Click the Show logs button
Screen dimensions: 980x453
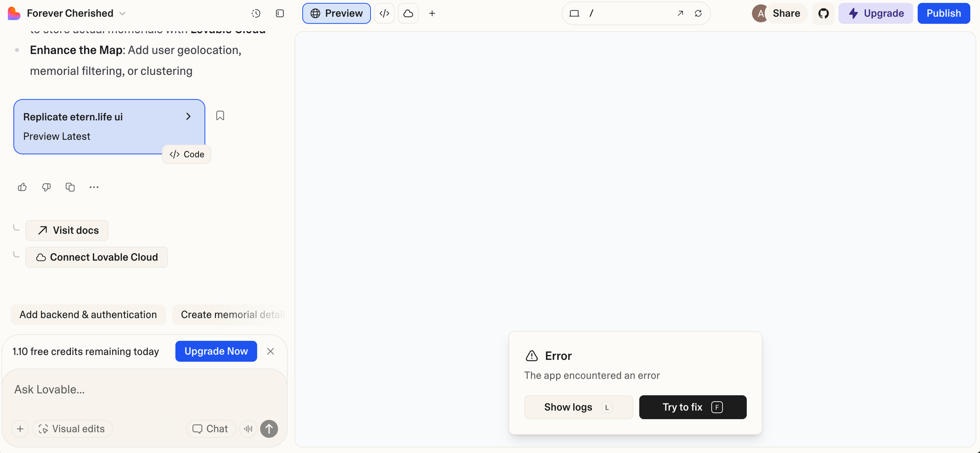pos(578,407)
